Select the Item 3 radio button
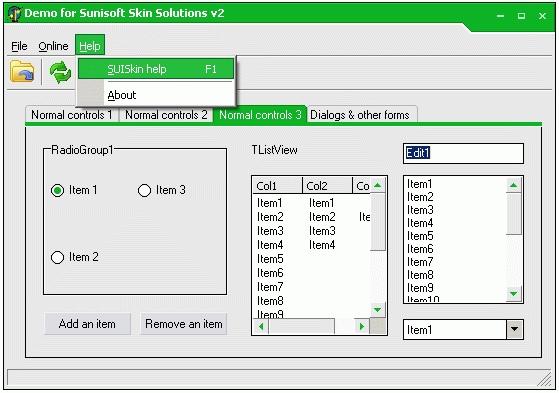This screenshot has height=393, width=559. point(144,190)
